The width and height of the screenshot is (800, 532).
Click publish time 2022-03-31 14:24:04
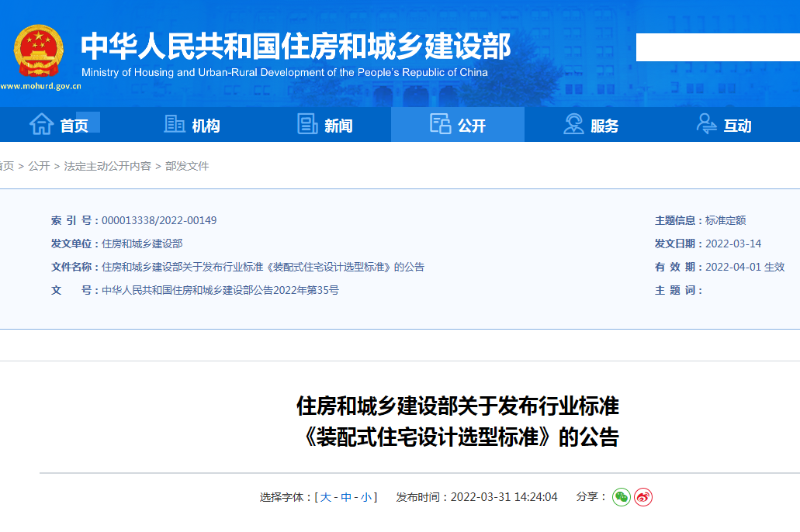pyautogui.click(x=504, y=497)
